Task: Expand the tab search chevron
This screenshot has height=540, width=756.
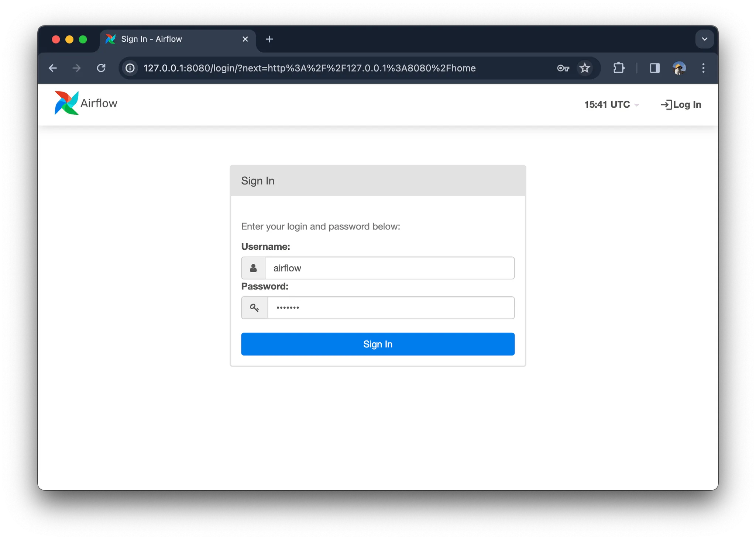Action: [x=704, y=39]
